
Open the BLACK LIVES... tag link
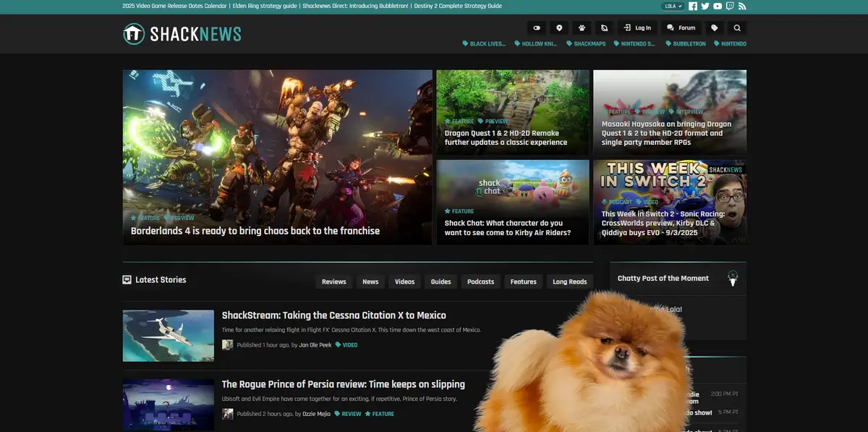click(x=484, y=44)
